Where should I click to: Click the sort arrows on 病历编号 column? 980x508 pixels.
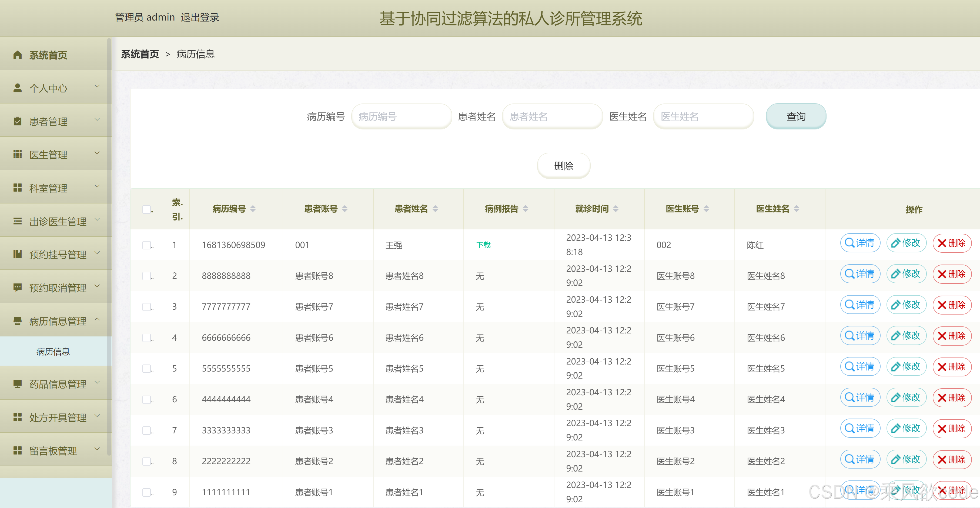pyautogui.click(x=253, y=209)
